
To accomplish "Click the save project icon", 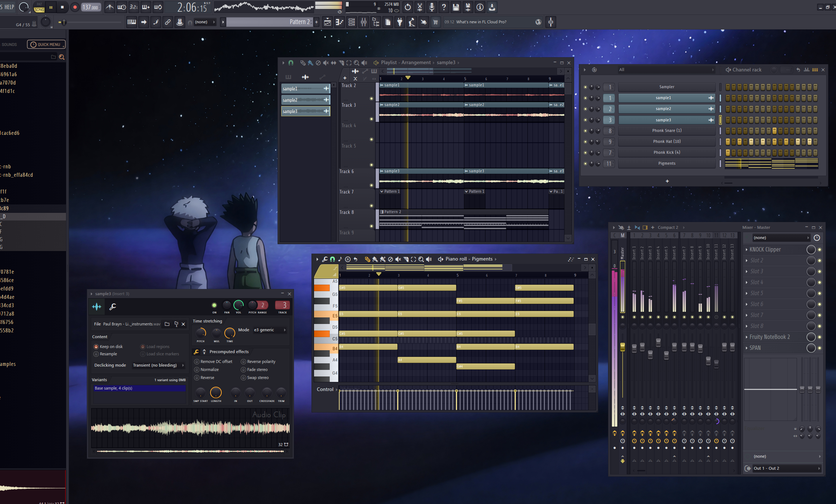I will coord(456,7).
